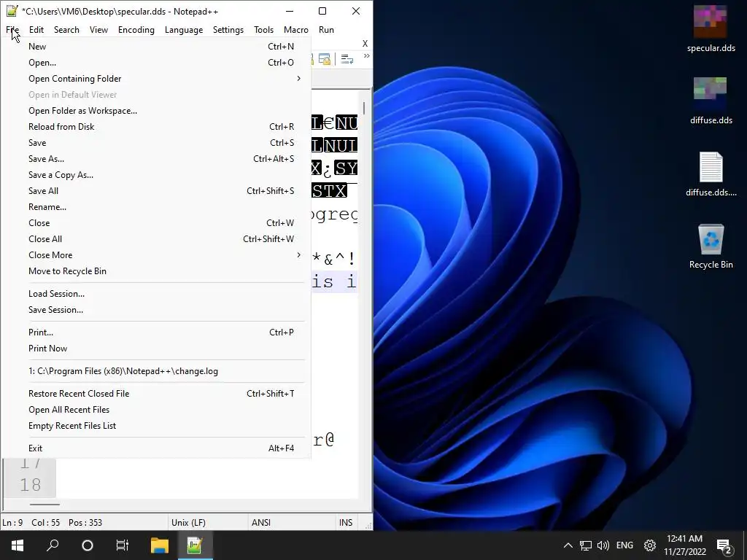Open recent file change.log
Image resolution: width=747 pixels, height=560 pixels.
click(x=155, y=371)
